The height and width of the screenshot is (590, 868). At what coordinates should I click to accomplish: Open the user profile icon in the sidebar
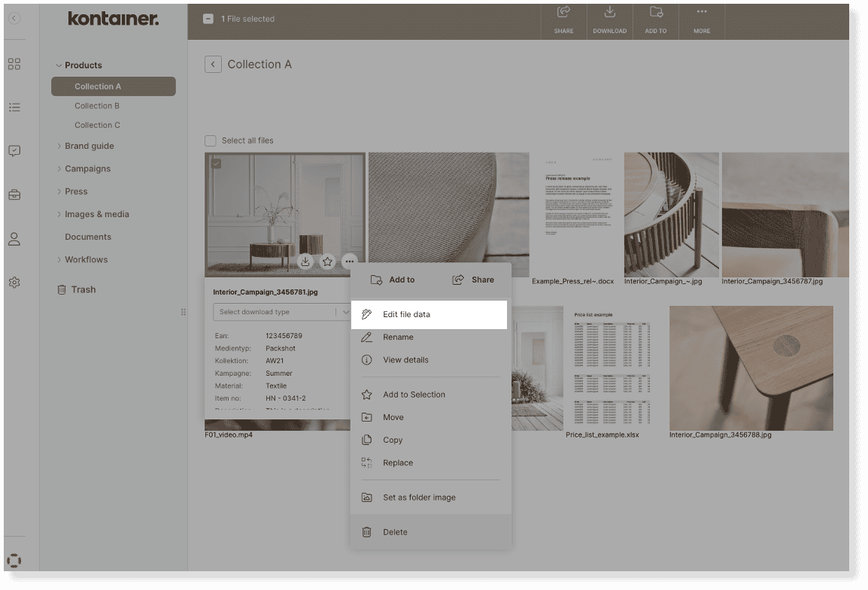14,239
